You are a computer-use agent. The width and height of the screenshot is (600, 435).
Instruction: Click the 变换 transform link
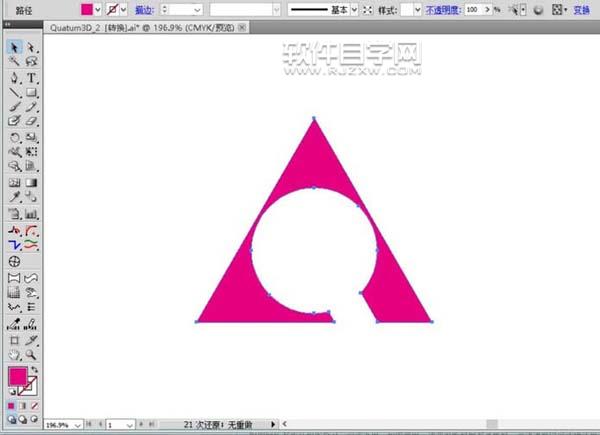click(x=581, y=10)
